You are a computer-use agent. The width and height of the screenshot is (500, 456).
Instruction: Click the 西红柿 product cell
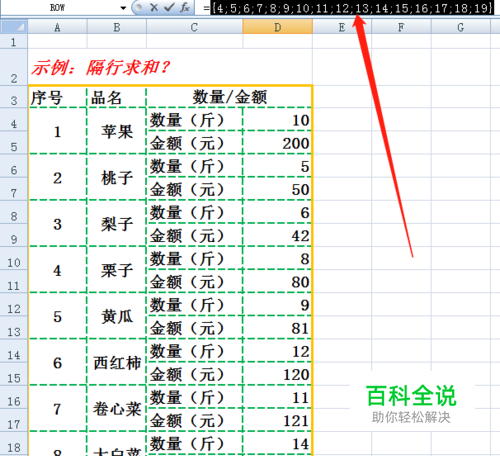[117, 363]
